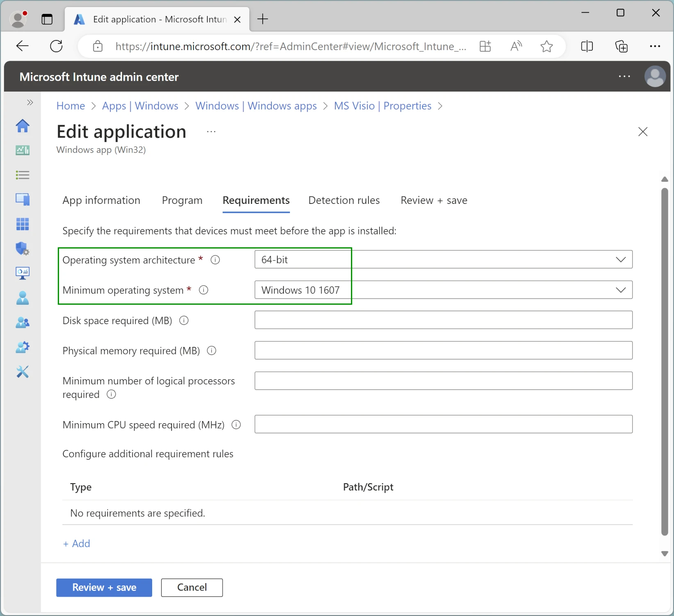Open the Apps grid icon in the sidebar
Screen dimensions: 674x616
click(x=23, y=224)
